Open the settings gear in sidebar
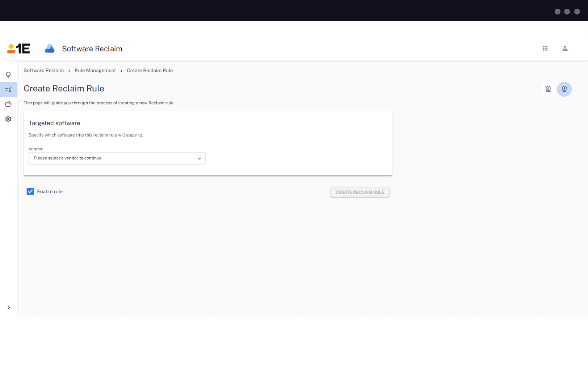 [8, 119]
